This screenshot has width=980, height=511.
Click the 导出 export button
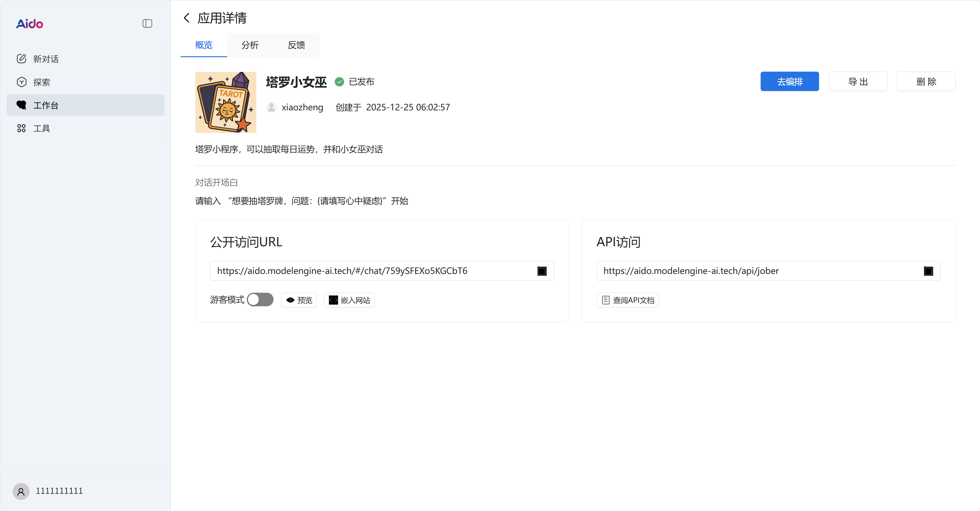(858, 81)
